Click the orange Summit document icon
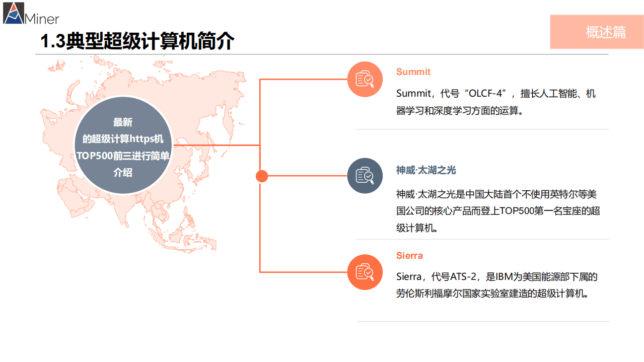 365,79
